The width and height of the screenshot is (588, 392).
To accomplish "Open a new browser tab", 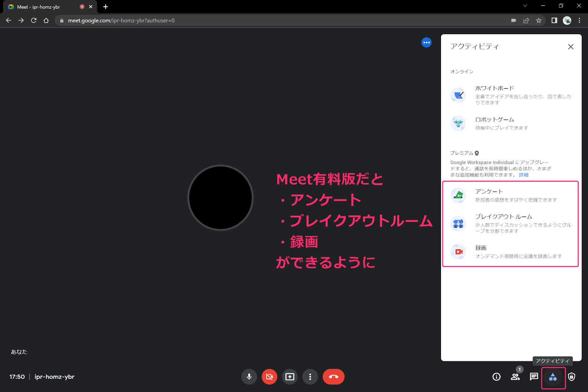I will click(105, 7).
